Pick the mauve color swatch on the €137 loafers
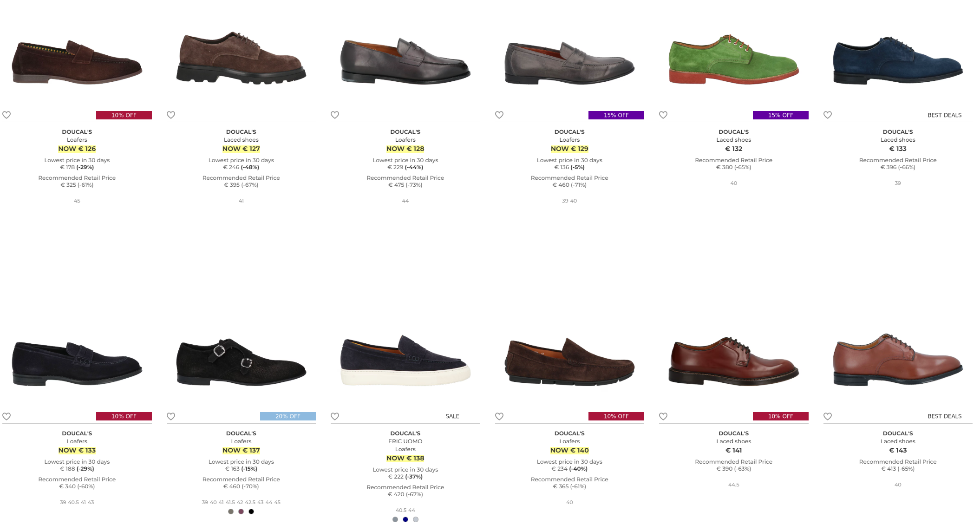The image size is (980, 525). point(241,512)
